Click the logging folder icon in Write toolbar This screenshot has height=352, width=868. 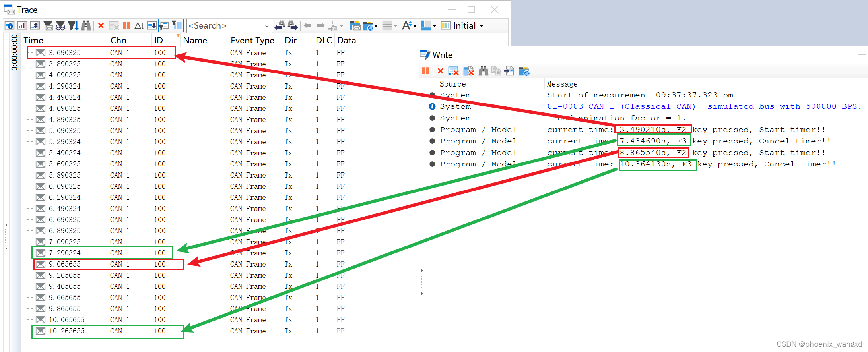tap(524, 71)
